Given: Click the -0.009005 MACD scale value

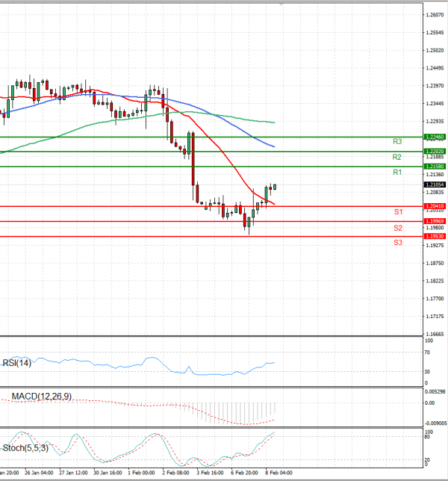Looking at the screenshot, I should [x=436, y=423].
